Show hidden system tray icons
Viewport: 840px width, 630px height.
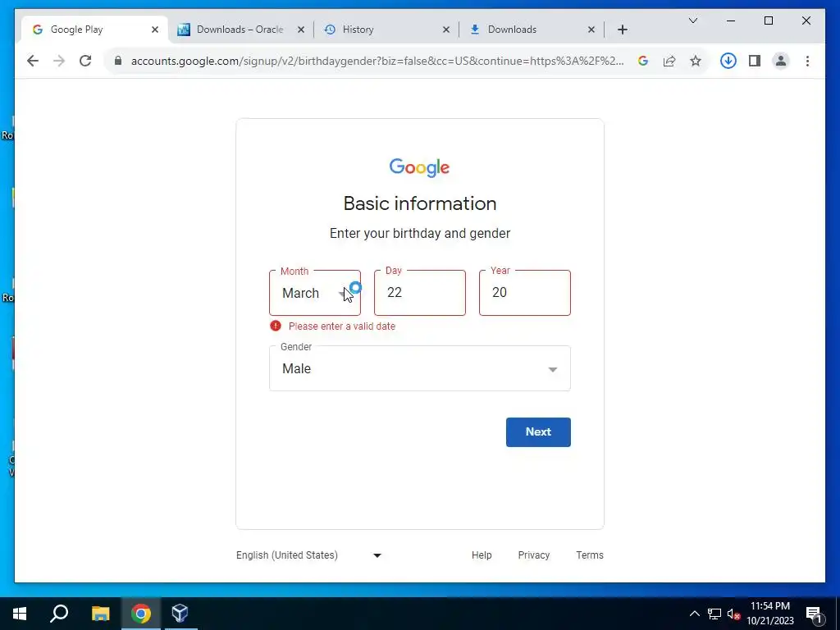(694, 614)
